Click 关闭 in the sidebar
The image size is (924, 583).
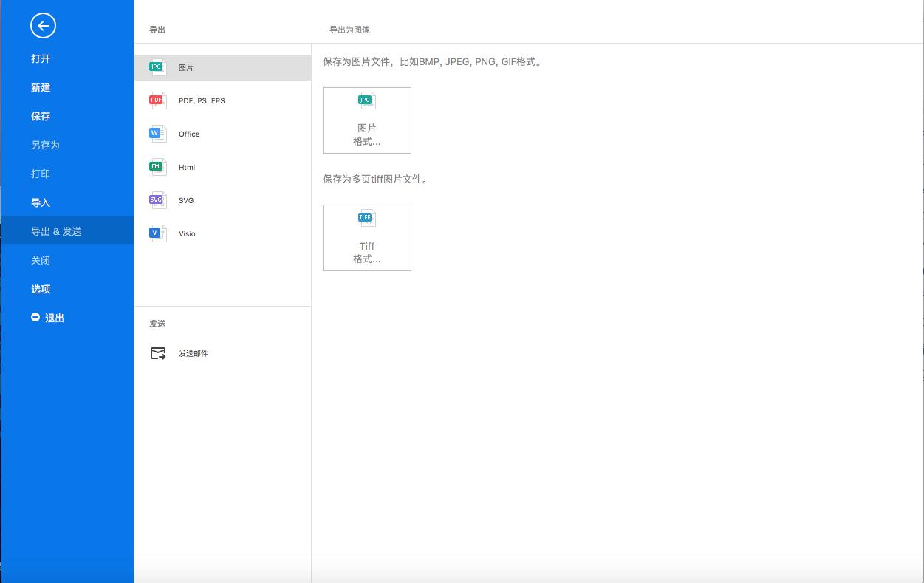41,261
